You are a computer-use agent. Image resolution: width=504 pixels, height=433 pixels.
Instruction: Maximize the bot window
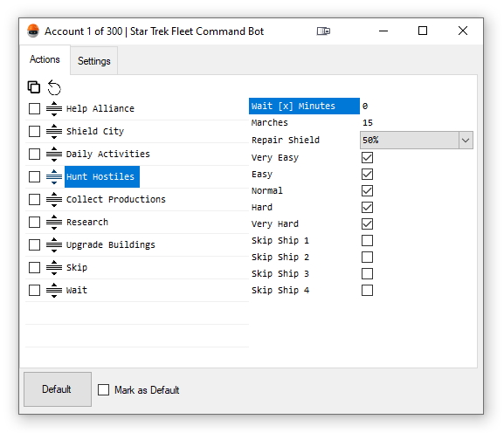point(423,31)
